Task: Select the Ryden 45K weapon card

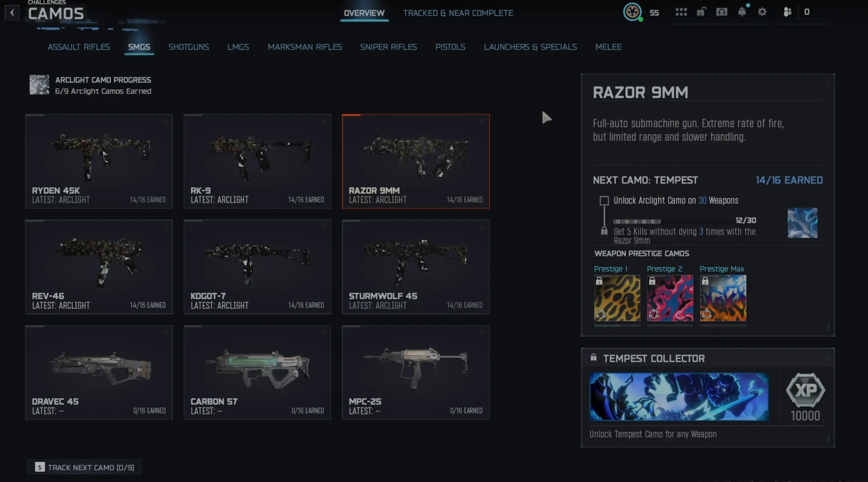Action: pos(99,161)
